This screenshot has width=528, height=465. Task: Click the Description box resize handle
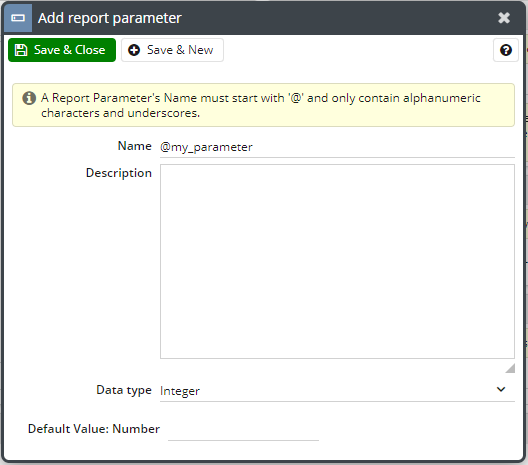click(x=510, y=368)
